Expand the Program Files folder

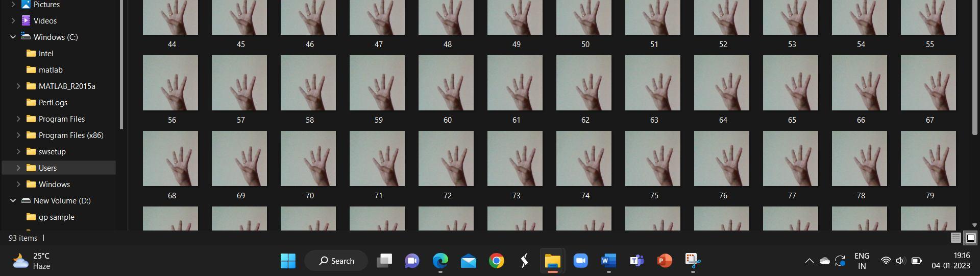click(x=18, y=119)
